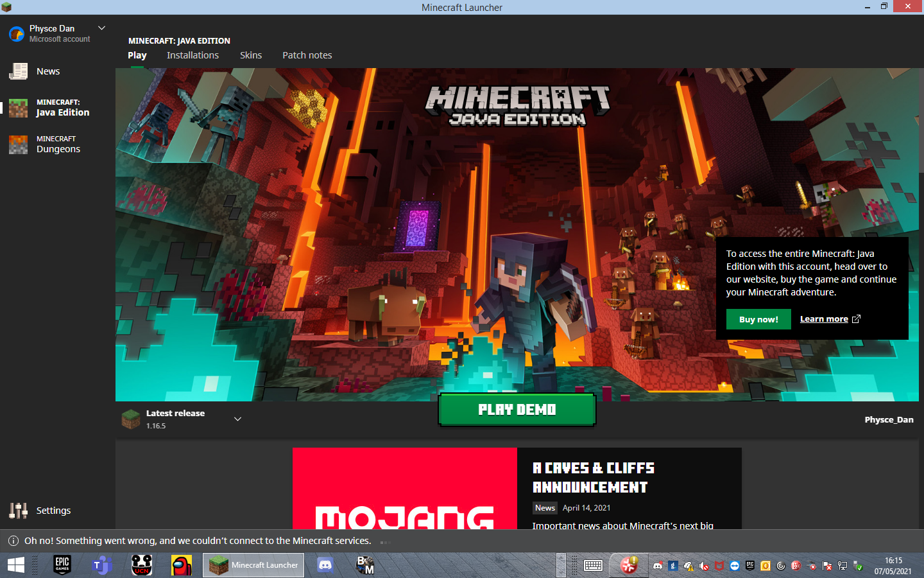Image resolution: width=924 pixels, height=578 pixels.
Task: Click the Physce Dan account avatar
Action: point(16,33)
